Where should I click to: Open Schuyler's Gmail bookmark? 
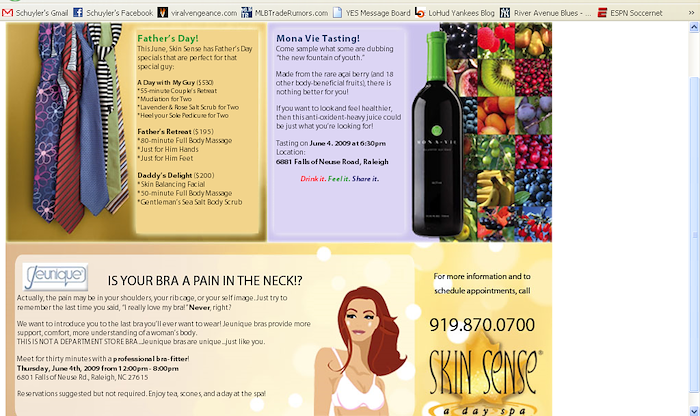tap(42, 13)
